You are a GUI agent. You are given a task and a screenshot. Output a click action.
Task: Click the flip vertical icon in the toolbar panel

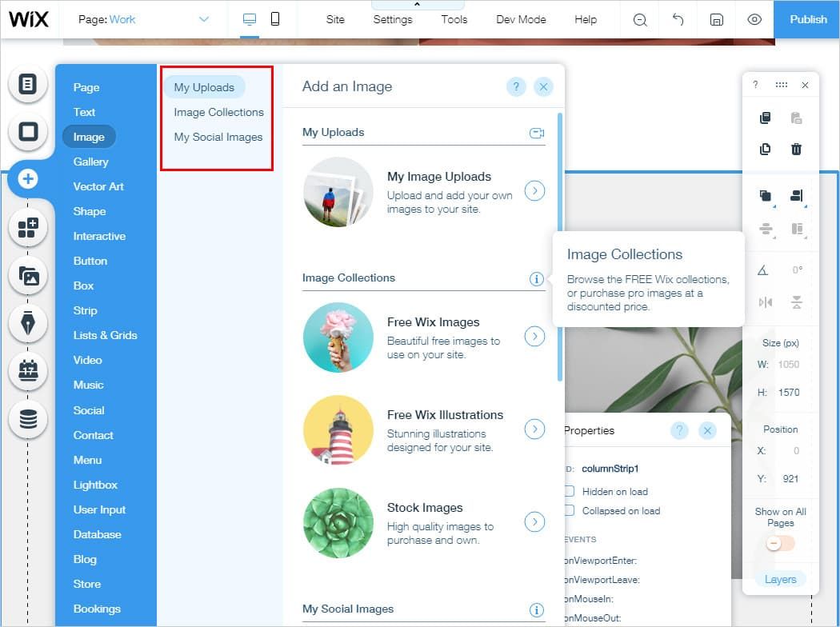pyautogui.click(x=797, y=302)
